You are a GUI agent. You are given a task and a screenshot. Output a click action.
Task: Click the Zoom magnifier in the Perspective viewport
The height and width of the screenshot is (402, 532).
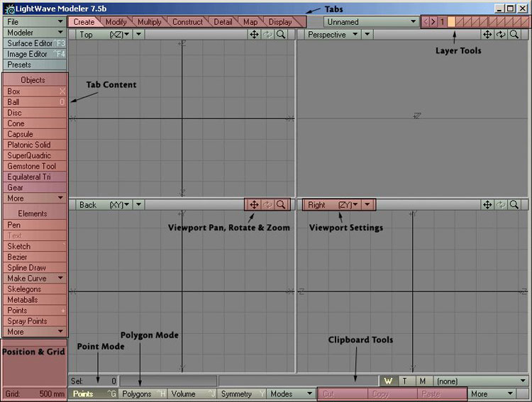point(514,34)
